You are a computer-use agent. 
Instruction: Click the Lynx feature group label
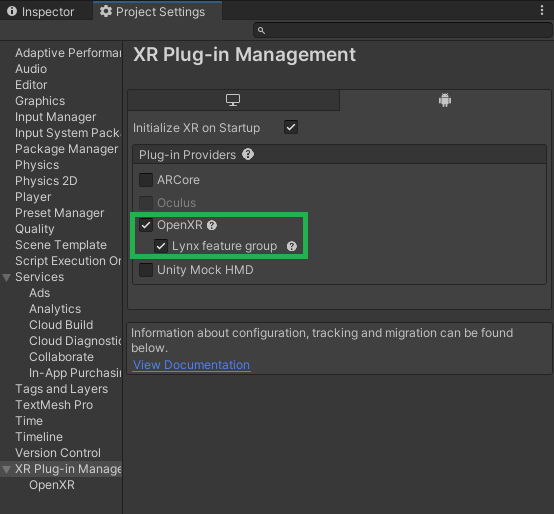224,246
